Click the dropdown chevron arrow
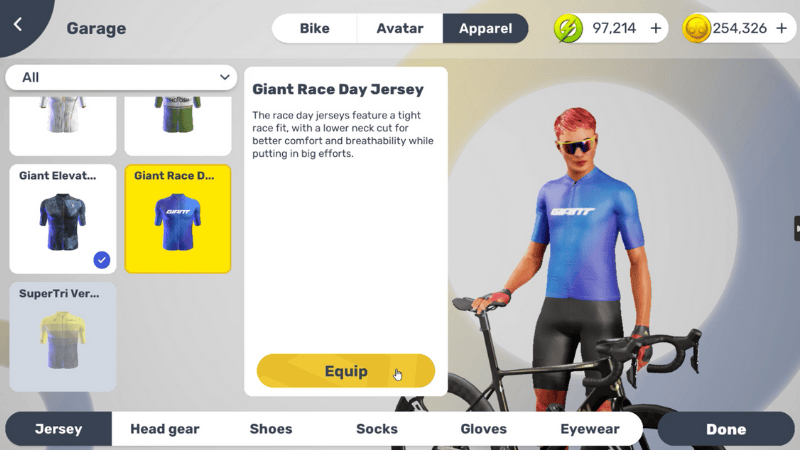 tap(224, 78)
